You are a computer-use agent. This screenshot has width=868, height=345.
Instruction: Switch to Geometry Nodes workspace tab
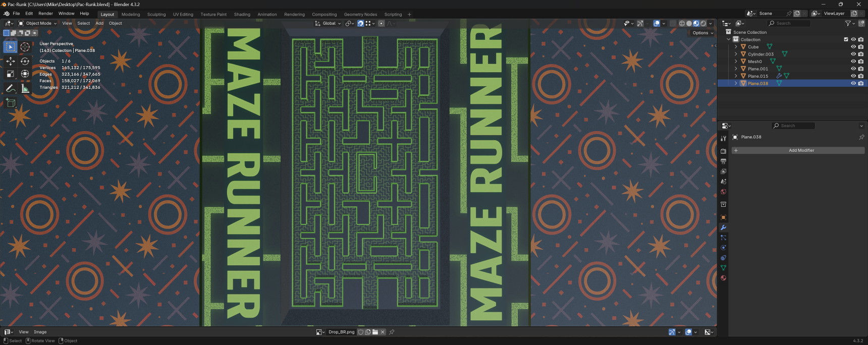tap(360, 15)
